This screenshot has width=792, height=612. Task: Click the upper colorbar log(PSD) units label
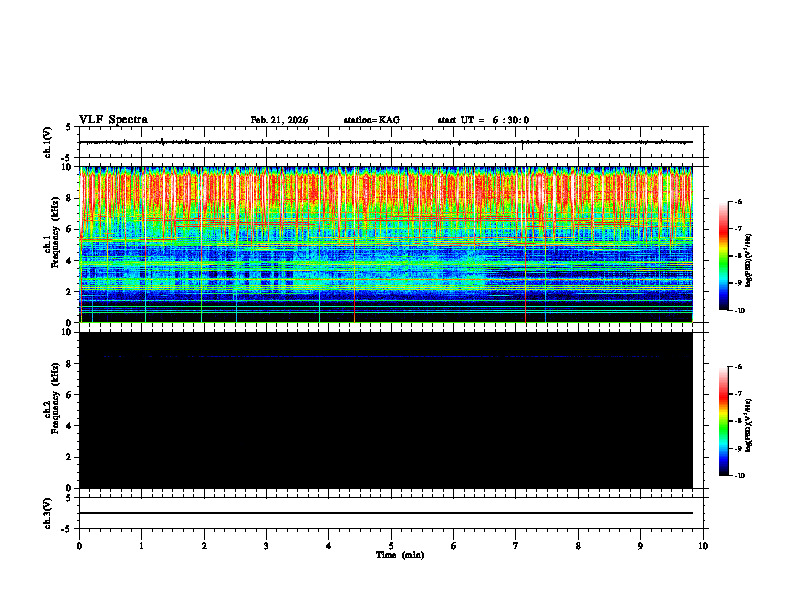pyautogui.click(x=749, y=261)
